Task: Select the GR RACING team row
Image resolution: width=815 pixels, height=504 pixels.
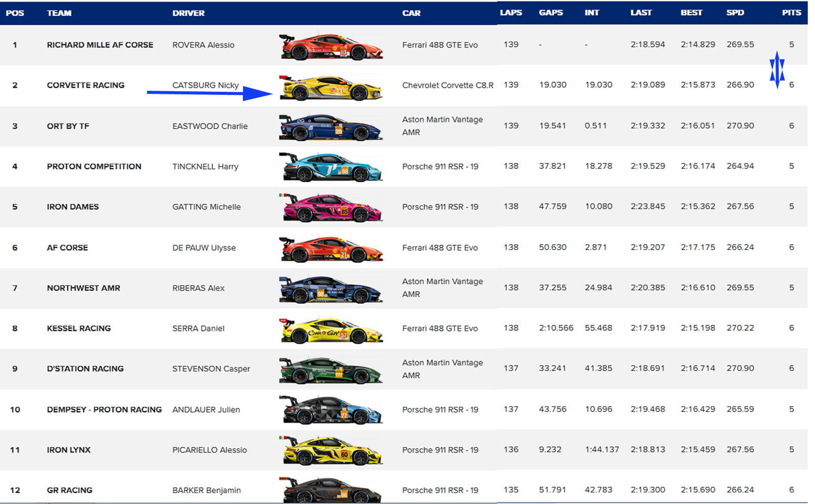Action: click(x=70, y=490)
